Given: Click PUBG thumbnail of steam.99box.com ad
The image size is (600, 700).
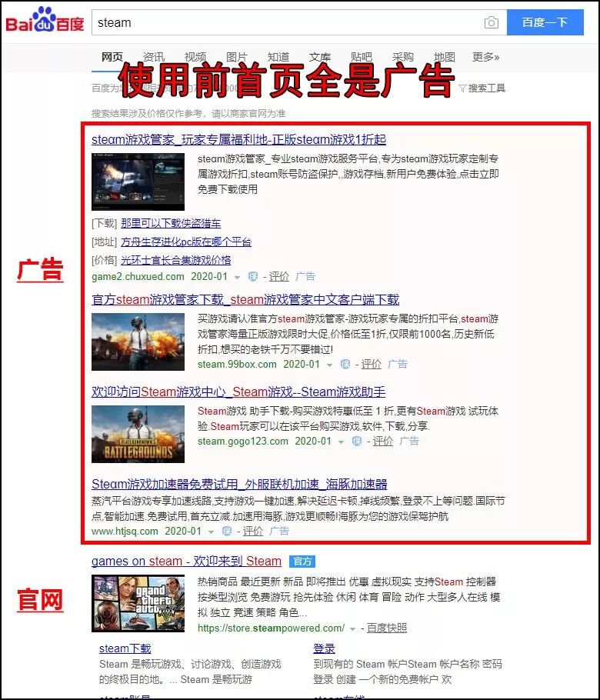Looking at the screenshot, I should pos(138,342).
